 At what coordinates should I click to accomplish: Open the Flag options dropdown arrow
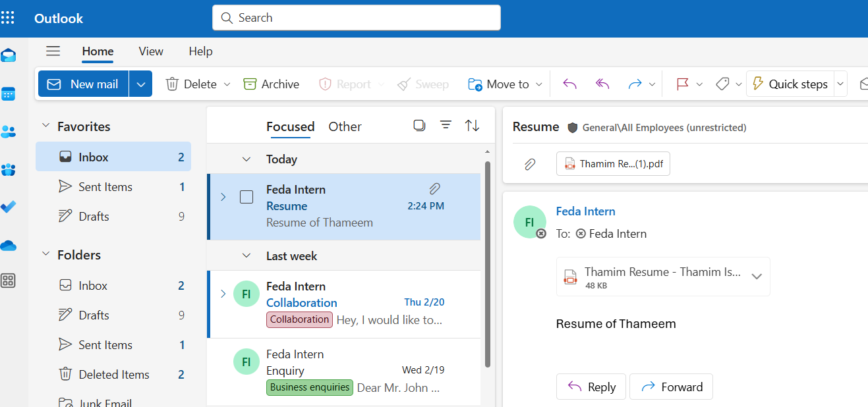coord(699,84)
